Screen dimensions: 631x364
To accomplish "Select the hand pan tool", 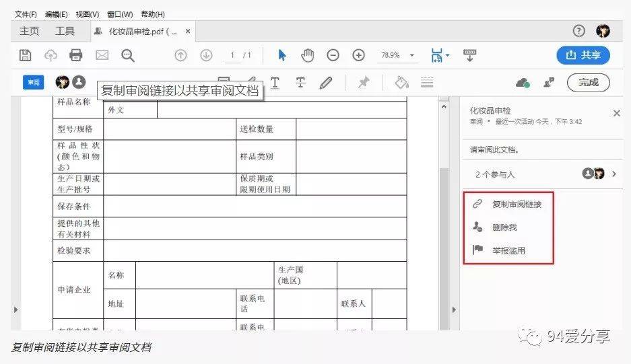I will click(x=308, y=55).
